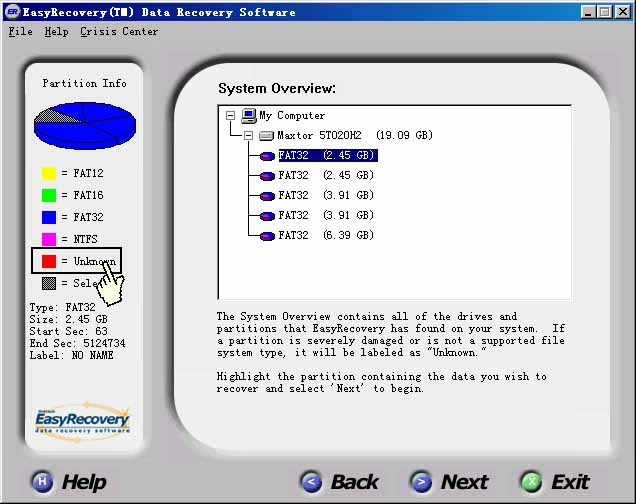Open the Help menu

(56, 31)
